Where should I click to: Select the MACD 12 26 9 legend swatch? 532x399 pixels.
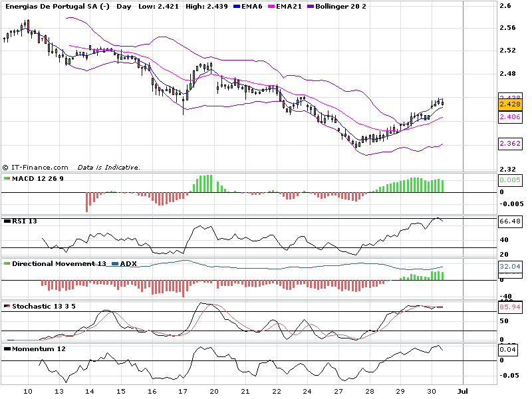click(x=7, y=178)
